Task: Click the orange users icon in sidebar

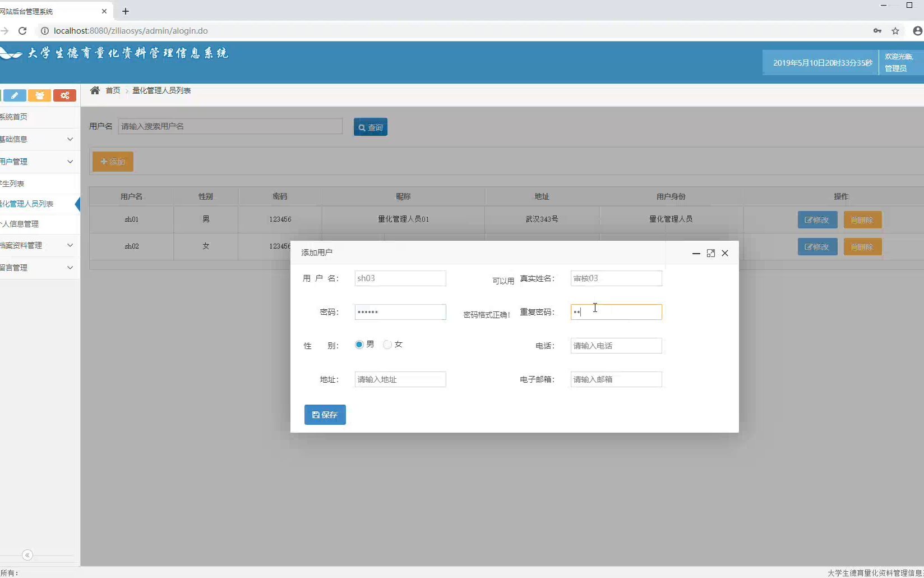Action: click(x=40, y=95)
